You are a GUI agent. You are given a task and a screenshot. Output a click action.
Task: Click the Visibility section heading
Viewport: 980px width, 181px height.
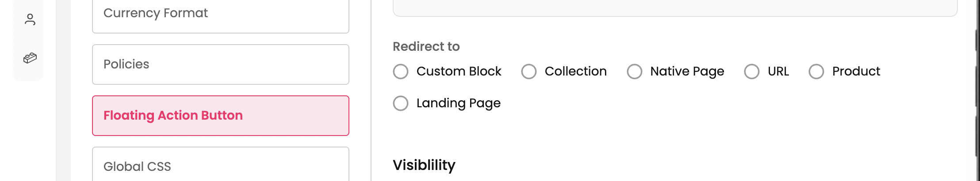click(x=424, y=165)
